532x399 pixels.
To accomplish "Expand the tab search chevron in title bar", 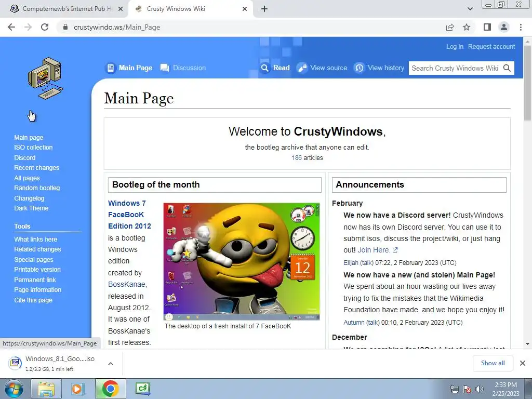I will tap(470, 9).
